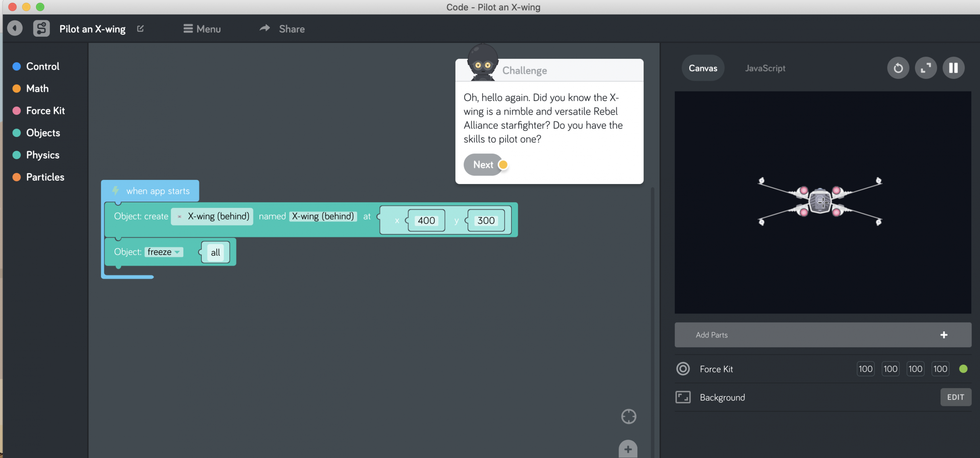
Task: Expand Add Parts with the plus button
Action: click(944, 334)
